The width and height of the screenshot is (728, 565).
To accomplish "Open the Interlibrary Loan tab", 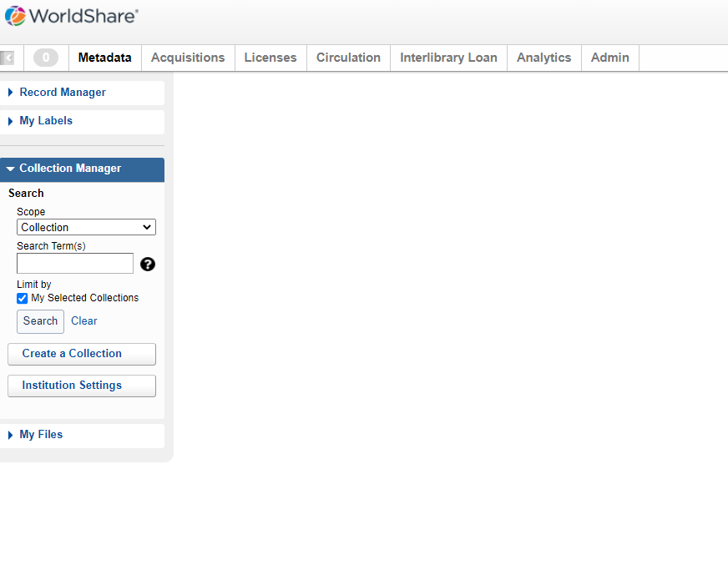I will (x=448, y=58).
